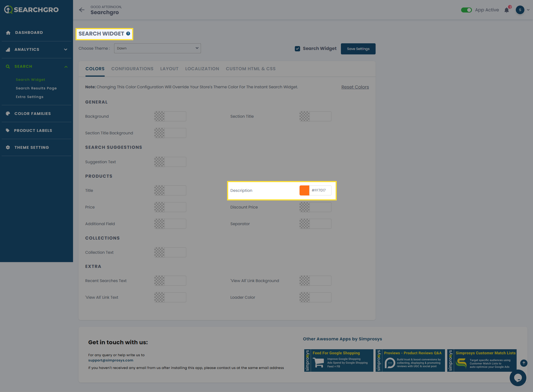Click the scroll-to-top arrow icon
The image size is (533, 392).
coord(524,363)
